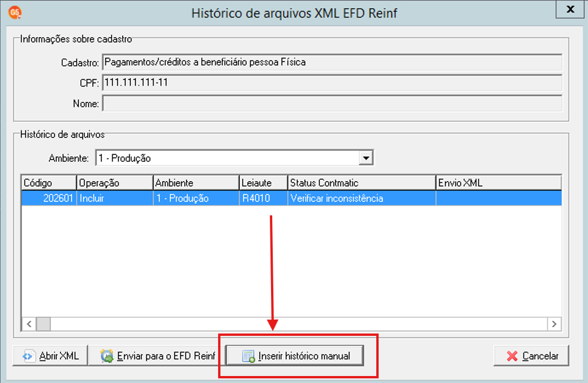The height and width of the screenshot is (383, 588).
Task: Select the Incluir operation cell
Action: [x=115, y=198]
